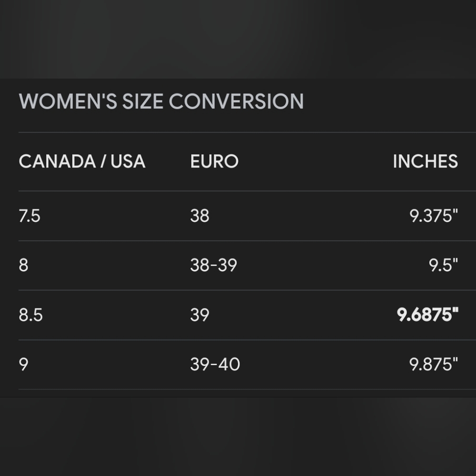This screenshot has height=476, width=476.
Task: Click the word SIZE in the title
Action: [x=143, y=101]
